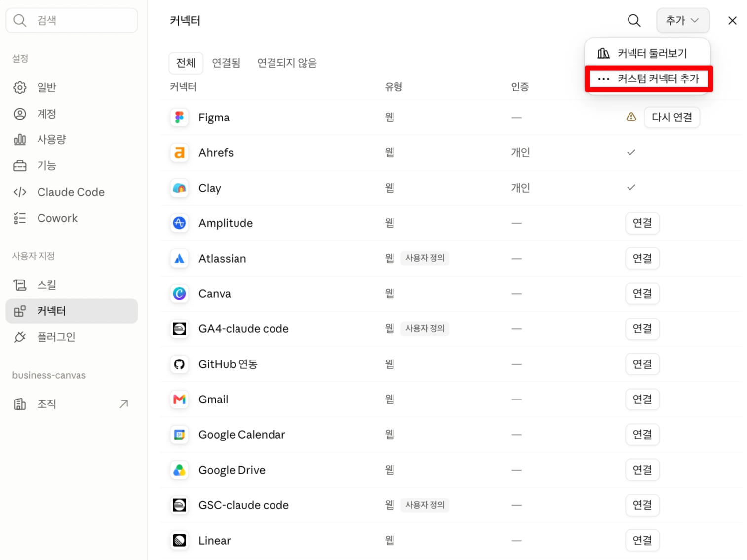Click the GSC-claude code connector icon
Screen dimensions: 747x560
(x=179, y=505)
